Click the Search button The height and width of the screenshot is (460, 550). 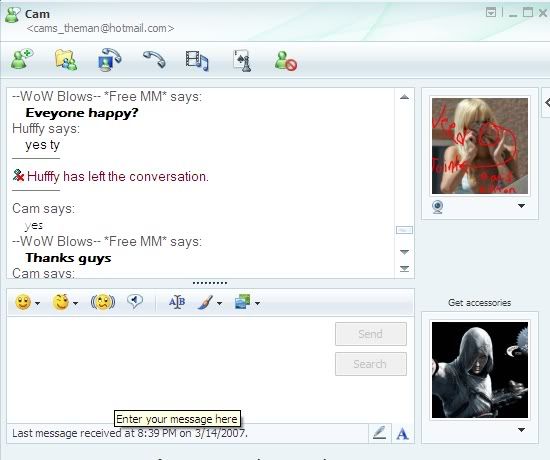371,364
